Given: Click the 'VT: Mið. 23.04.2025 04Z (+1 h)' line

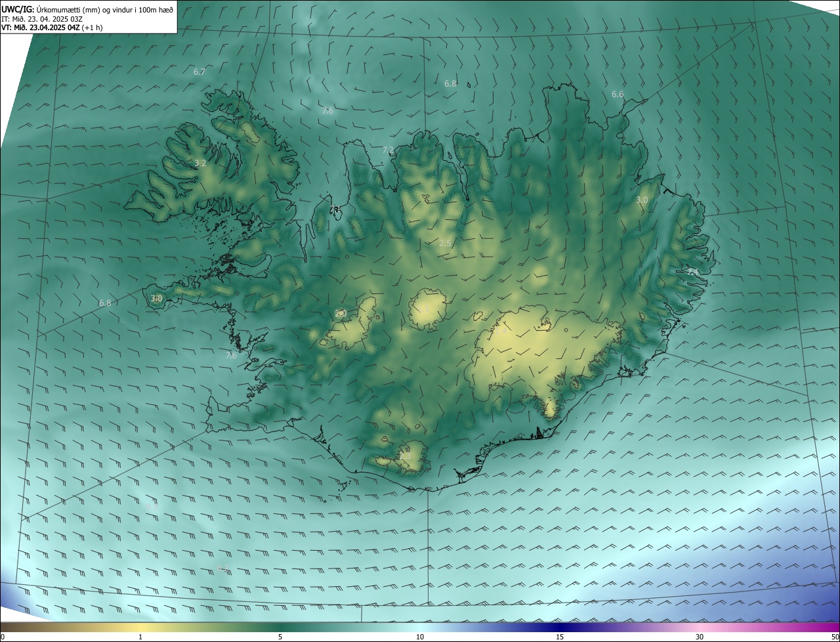Looking at the screenshot, I should pyautogui.click(x=52, y=28).
